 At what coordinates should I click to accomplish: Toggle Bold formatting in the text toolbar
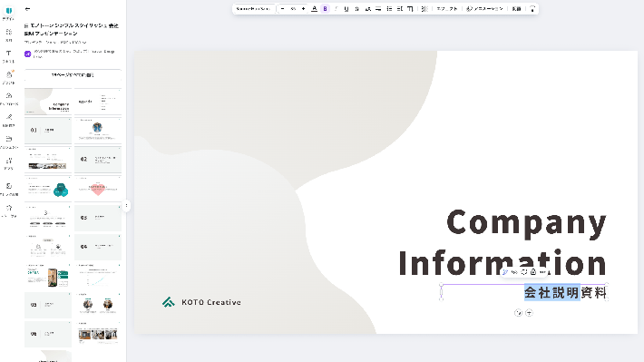tap(325, 9)
